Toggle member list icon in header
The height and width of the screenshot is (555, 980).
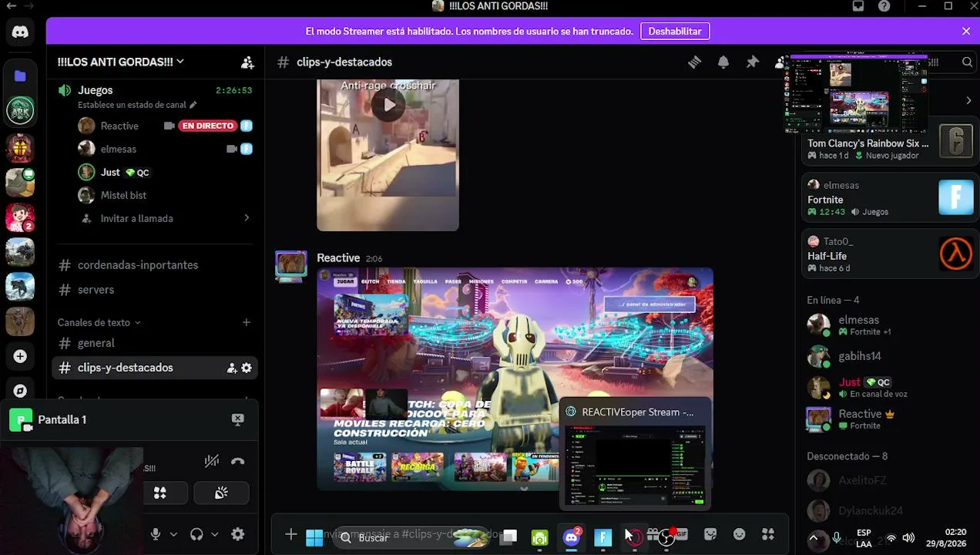coord(781,62)
